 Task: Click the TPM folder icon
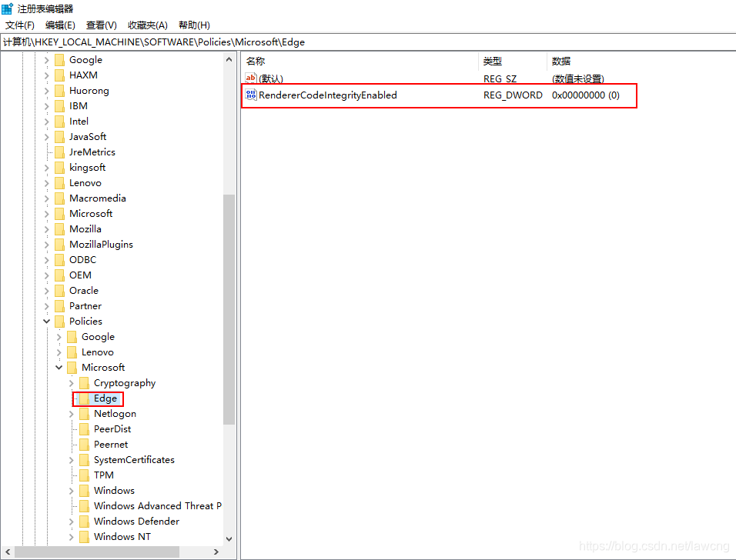click(84, 475)
